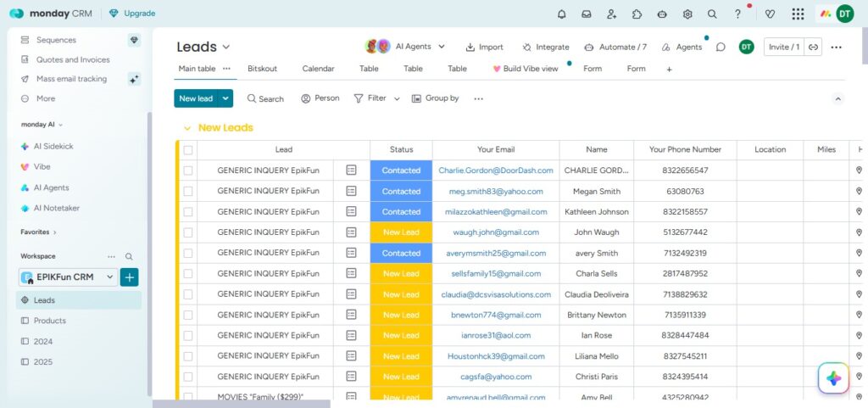
Task: Switch to the Calendar tab
Action: (x=319, y=69)
